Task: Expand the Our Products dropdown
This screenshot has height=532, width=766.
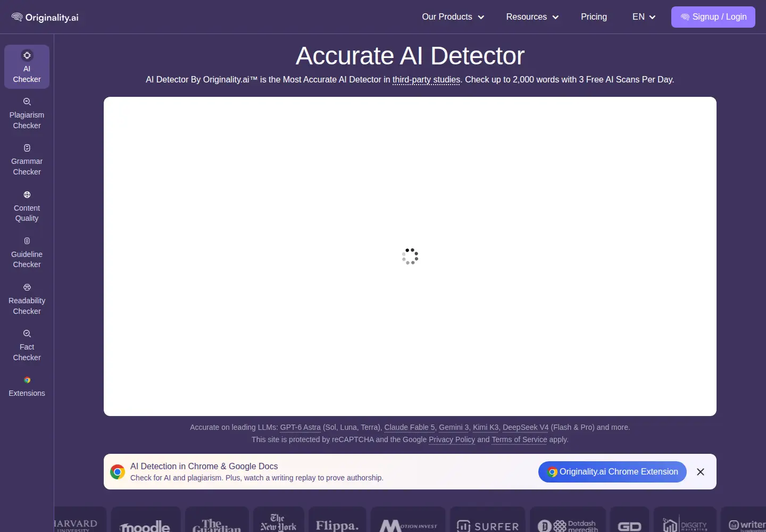Action: click(x=453, y=17)
